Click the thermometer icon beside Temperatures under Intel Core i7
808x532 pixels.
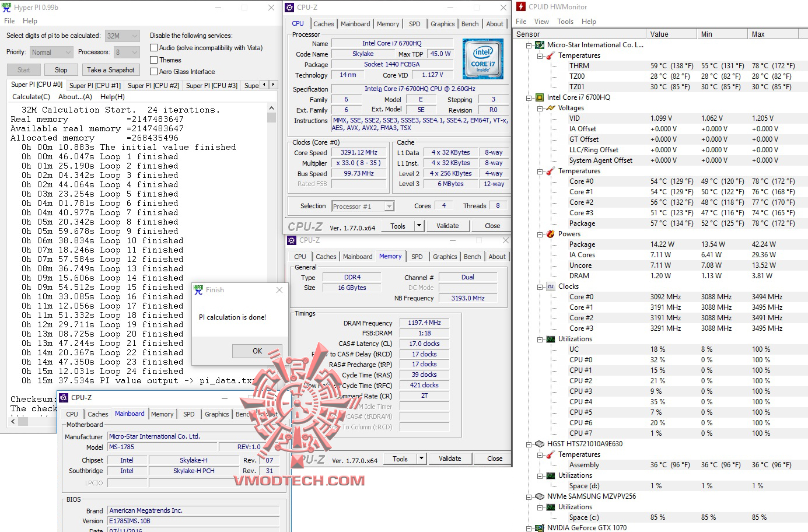[x=550, y=171]
